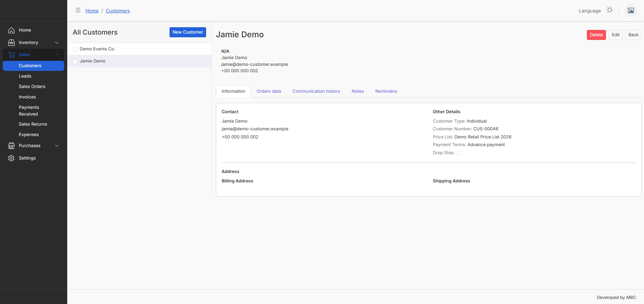Click the Developed by MBC footer text

point(616,298)
